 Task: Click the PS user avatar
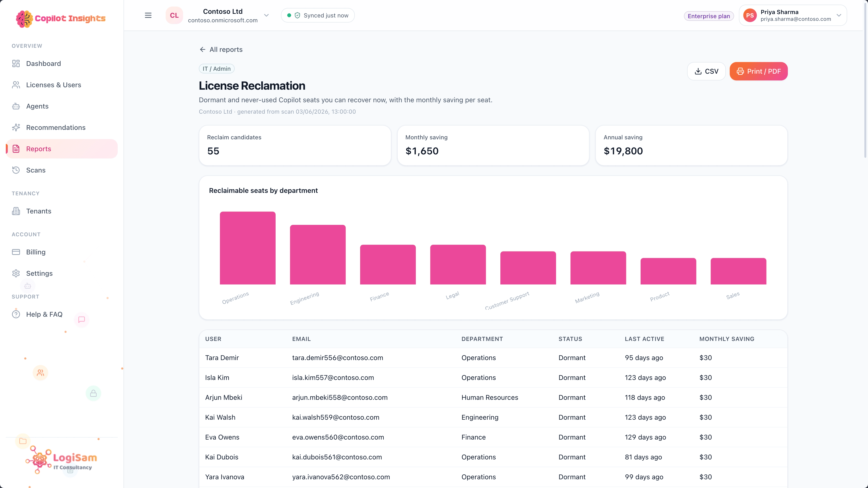click(x=750, y=16)
